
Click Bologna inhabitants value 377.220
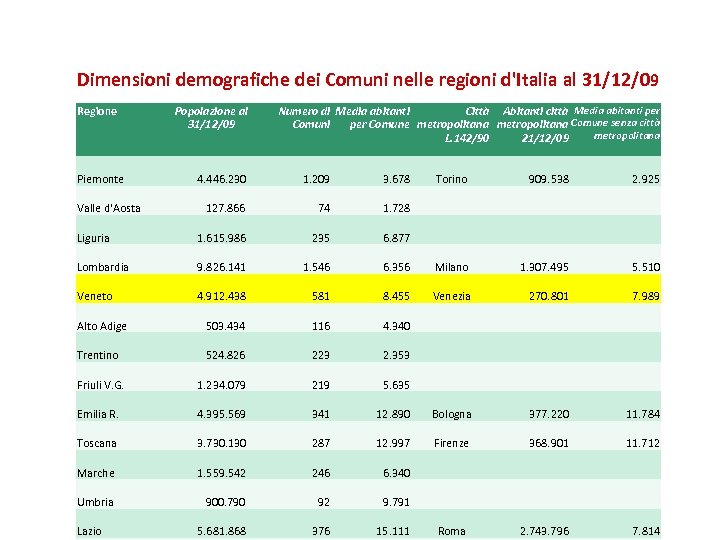(549, 414)
